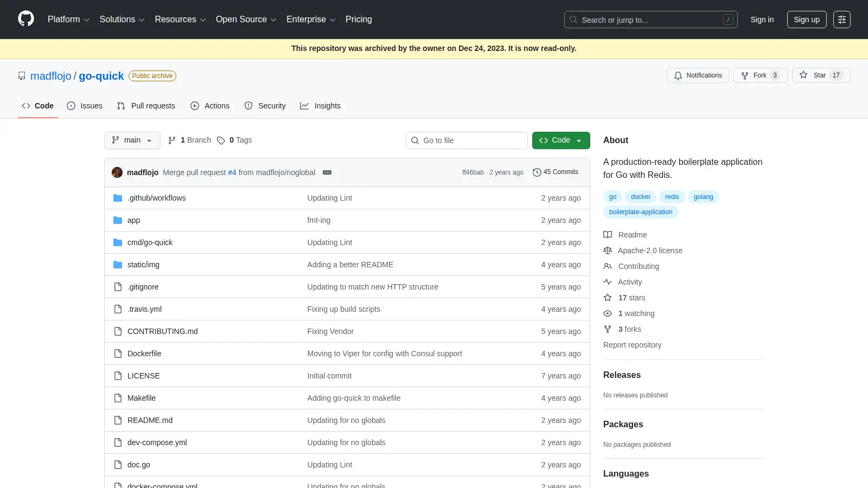Switch to the Pull requests tab
This screenshot has height=488, width=868.
click(146, 106)
